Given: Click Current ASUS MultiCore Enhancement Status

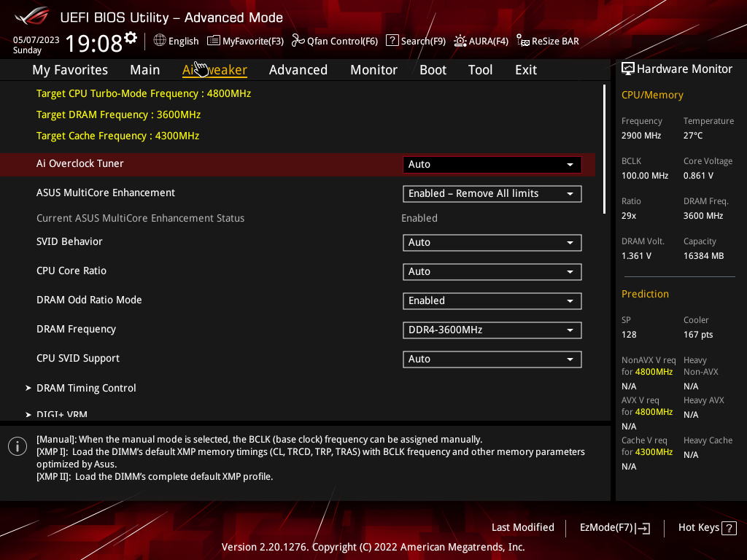Looking at the screenshot, I should point(141,218).
